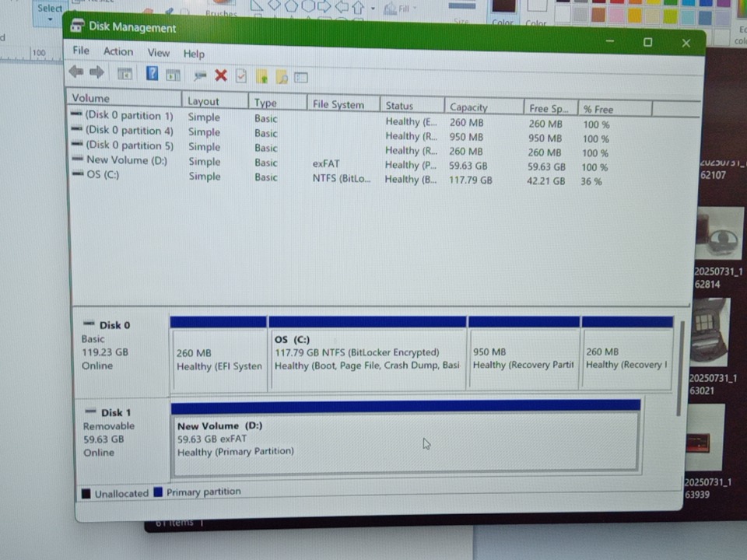Viewport: 747px width, 560px height.
Task: Sort by the Capacity column header
Action: (483, 107)
